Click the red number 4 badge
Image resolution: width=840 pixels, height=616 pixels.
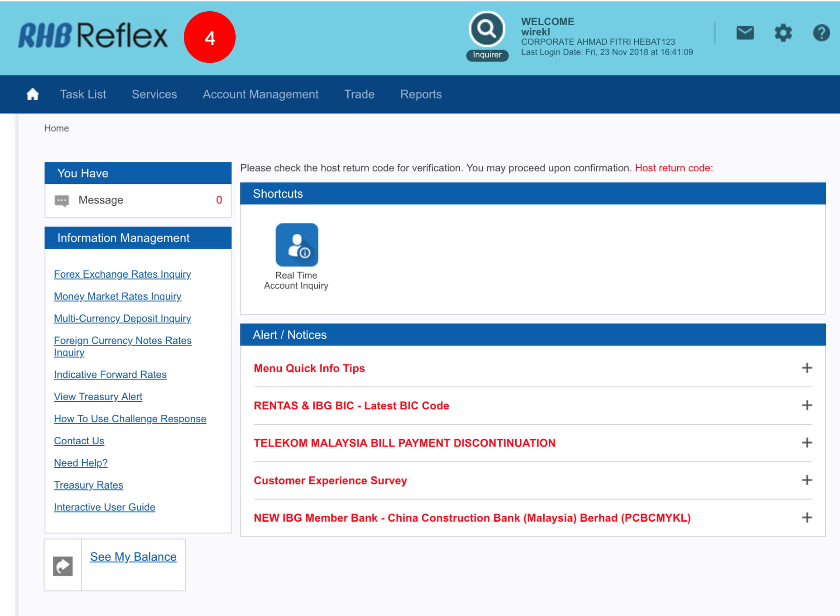click(210, 37)
